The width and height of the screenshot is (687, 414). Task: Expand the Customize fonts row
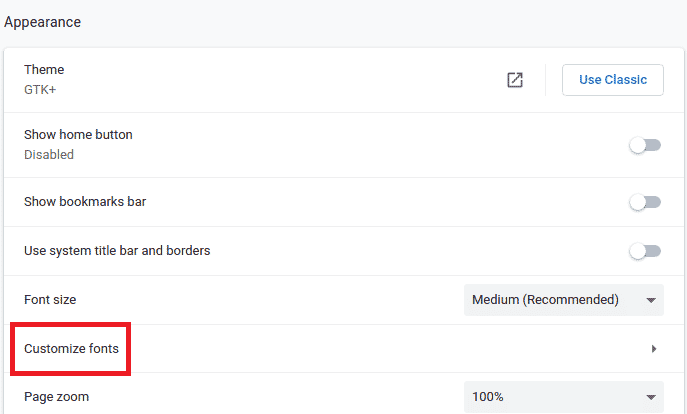344,349
